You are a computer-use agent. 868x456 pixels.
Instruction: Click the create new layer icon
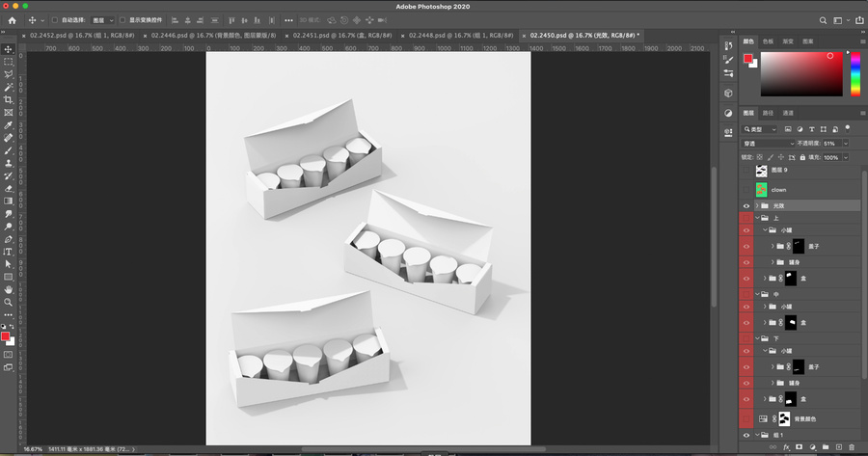[839, 447]
